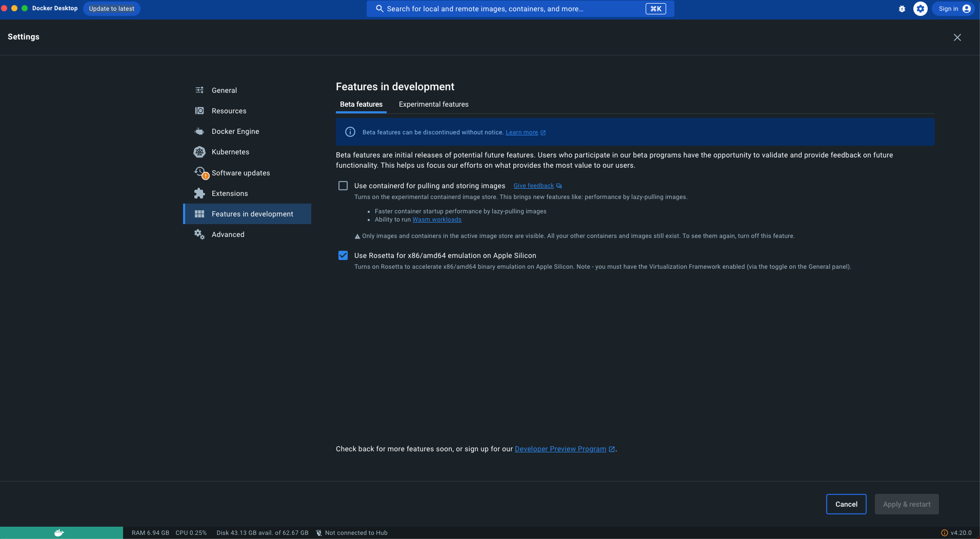Select the Extensions puzzle piece icon

(199, 193)
